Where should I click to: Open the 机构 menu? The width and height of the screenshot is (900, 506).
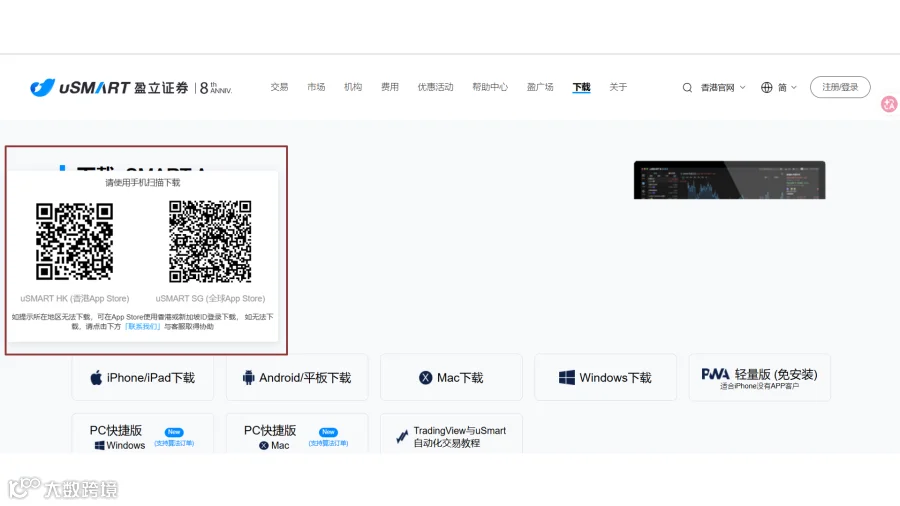pos(353,87)
